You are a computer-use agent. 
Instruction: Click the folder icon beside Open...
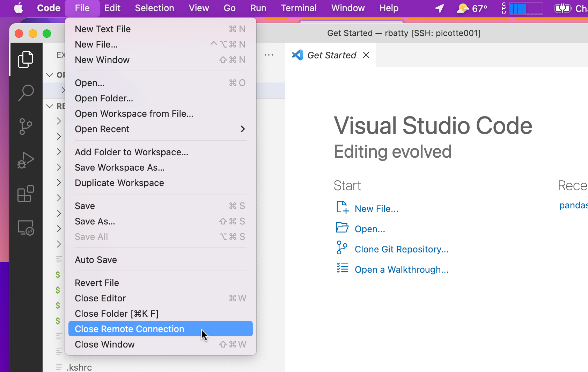342,228
